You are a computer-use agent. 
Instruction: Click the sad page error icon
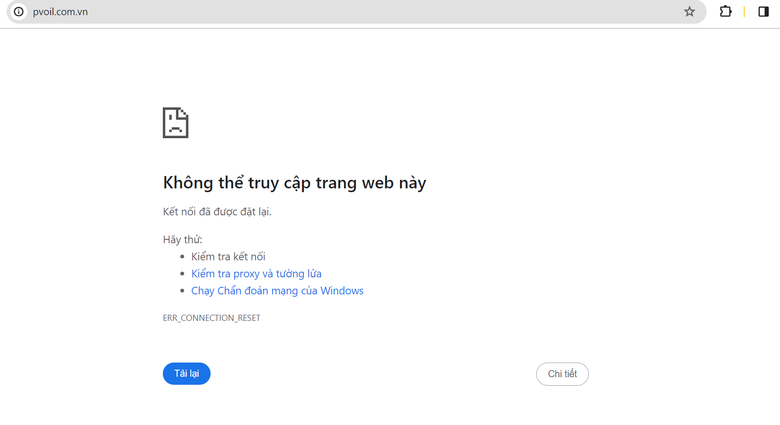point(175,123)
